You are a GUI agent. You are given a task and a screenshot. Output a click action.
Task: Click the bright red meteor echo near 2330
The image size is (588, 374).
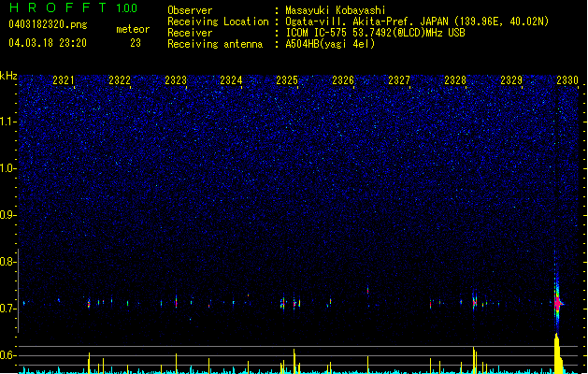558,302
